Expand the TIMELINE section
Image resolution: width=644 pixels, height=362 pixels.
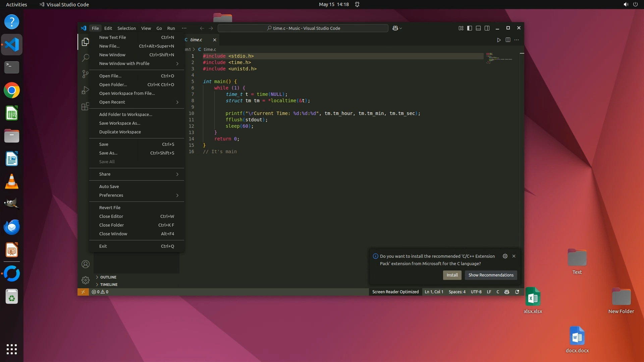(x=109, y=285)
